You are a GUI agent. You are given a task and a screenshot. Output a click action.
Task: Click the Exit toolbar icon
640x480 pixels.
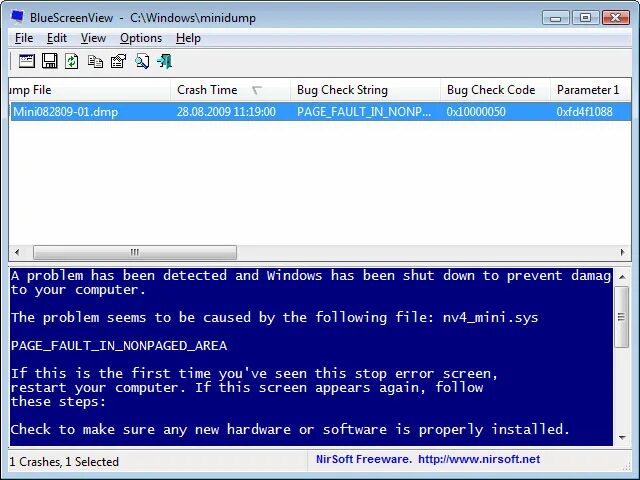tap(164, 61)
